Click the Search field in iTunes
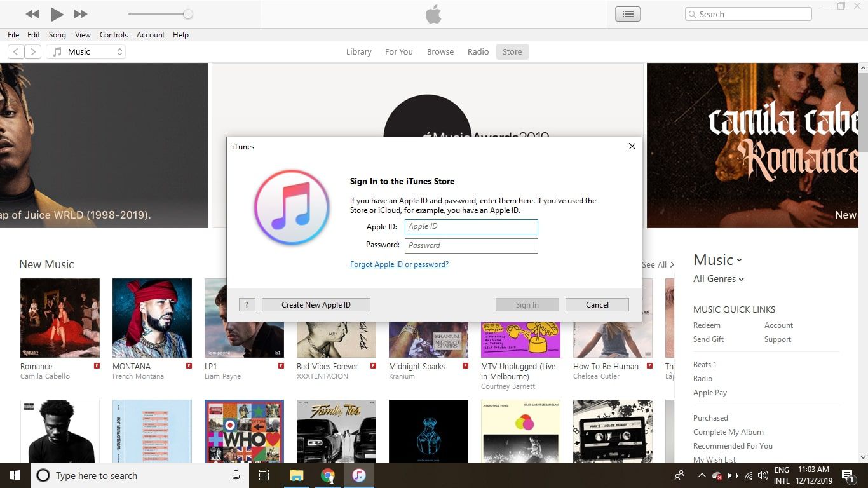Image resolution: width=868 pixels, height=488 pixels. click(749, 14)
